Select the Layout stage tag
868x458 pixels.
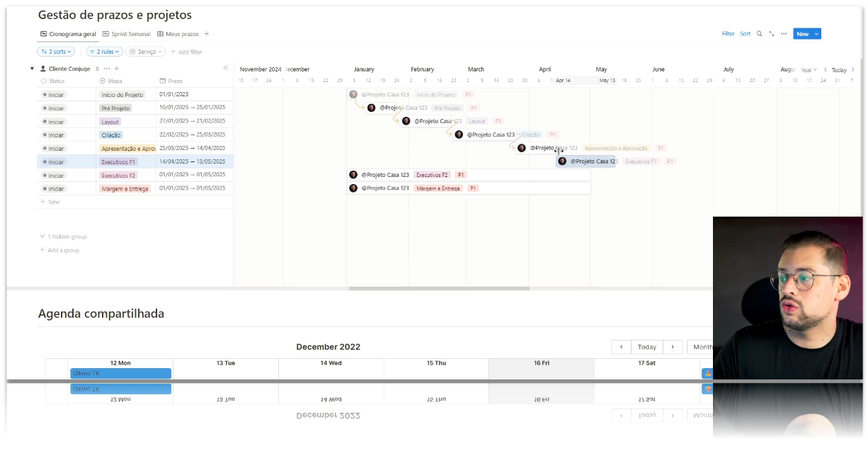110,122
